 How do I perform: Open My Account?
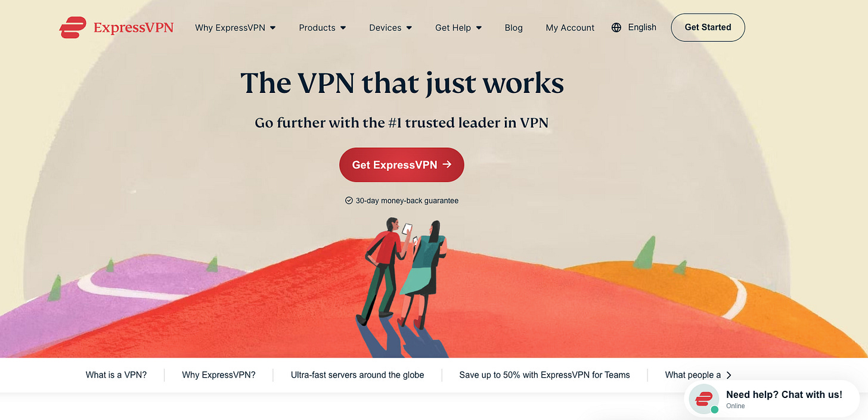click(x=570, y=27)
